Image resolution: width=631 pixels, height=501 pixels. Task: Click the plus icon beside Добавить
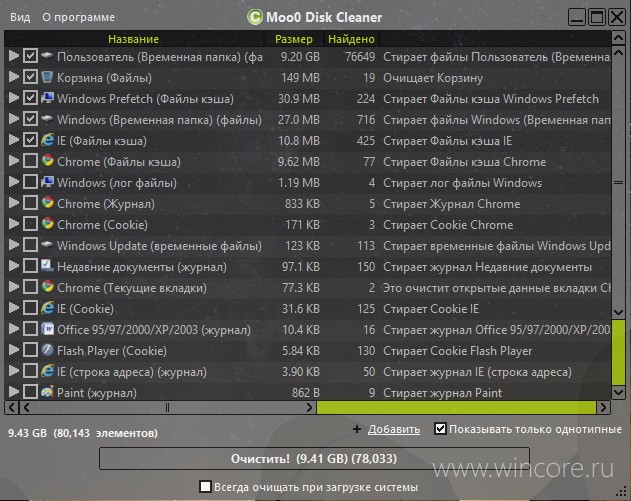pyautogui.click(x=357, y=429)
